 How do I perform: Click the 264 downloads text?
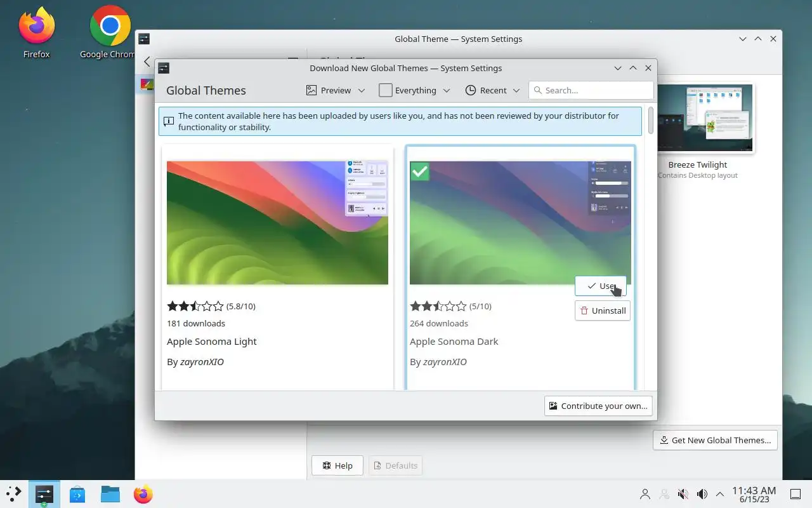[x=439, y=323]
